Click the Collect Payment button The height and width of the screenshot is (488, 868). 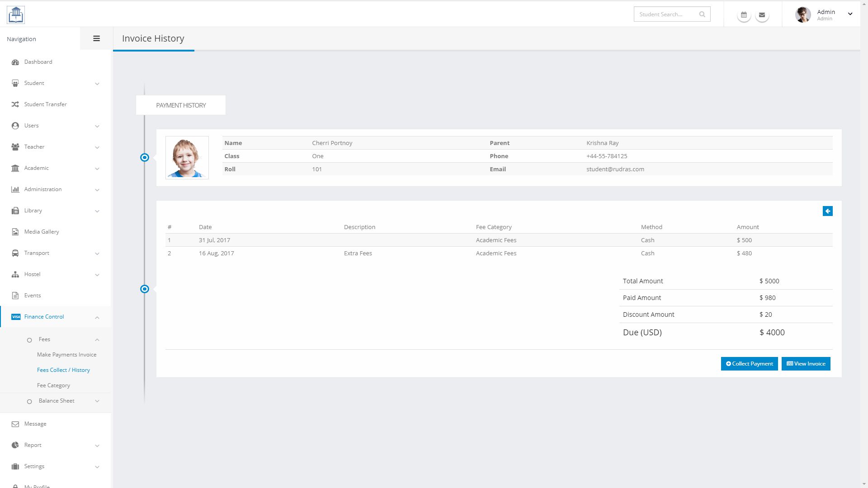tap(749, 364)
